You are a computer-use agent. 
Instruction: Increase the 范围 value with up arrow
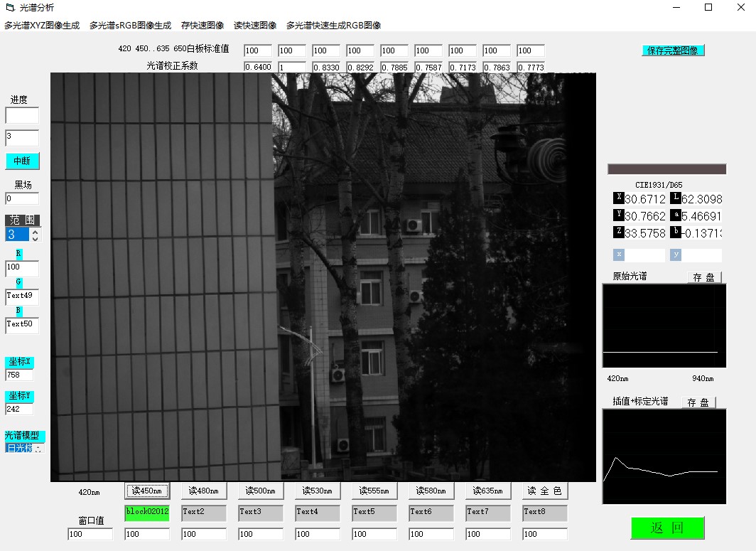click(x=36, y=231)
